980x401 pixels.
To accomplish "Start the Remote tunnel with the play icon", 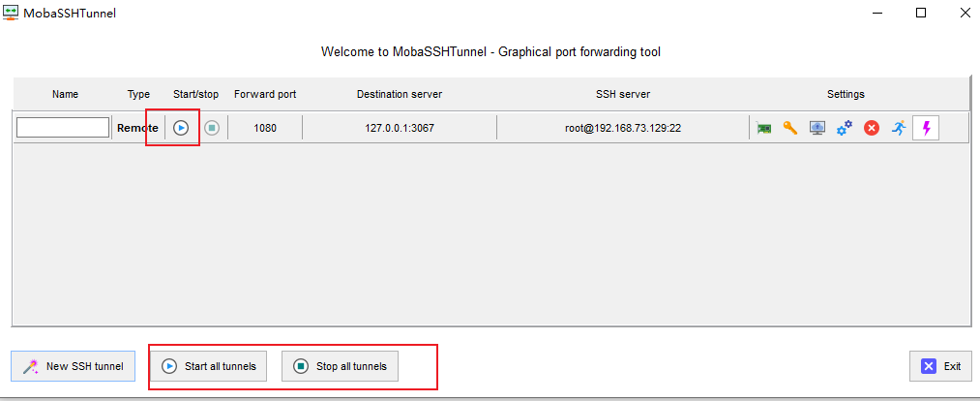I will [181, 128].
